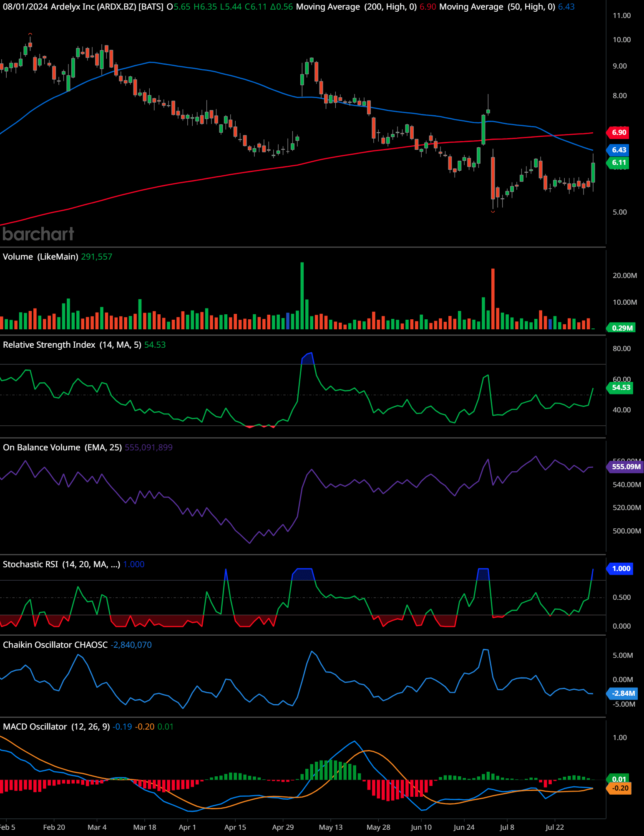Click the Apr 15 date axis label
The width and height of the screenshot is (644, 836).
coord(235,827)
